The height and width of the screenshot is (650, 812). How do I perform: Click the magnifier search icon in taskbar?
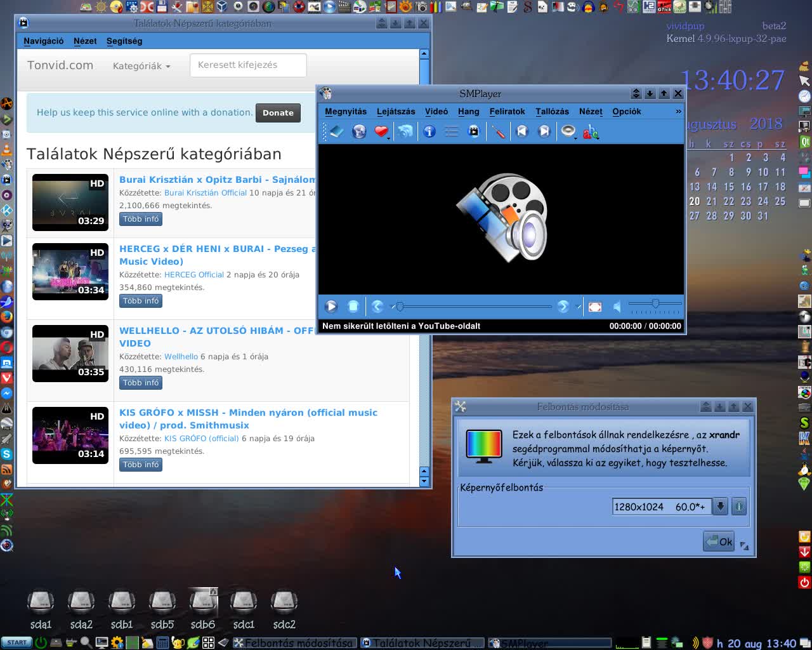[x=86, y=642]
